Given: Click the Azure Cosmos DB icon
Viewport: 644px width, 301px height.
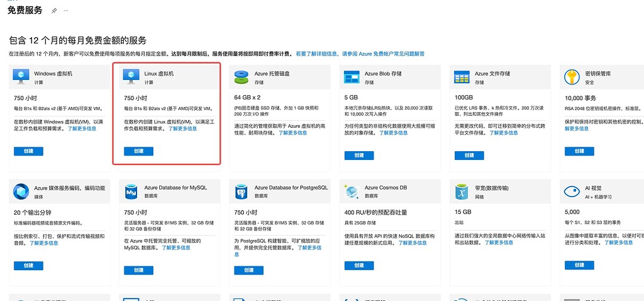Looking at the screenshot, I should point(352,191).
